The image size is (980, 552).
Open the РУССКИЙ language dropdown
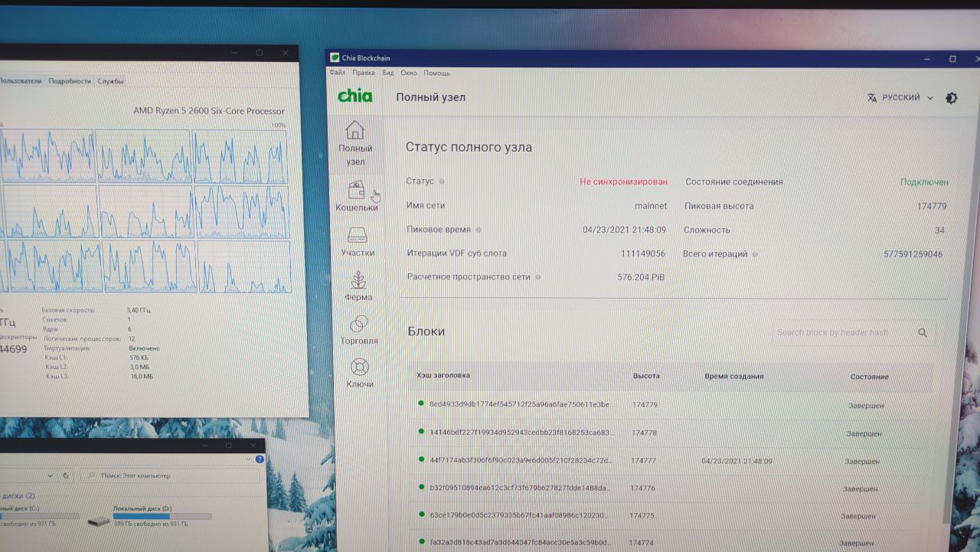point(900,98)
